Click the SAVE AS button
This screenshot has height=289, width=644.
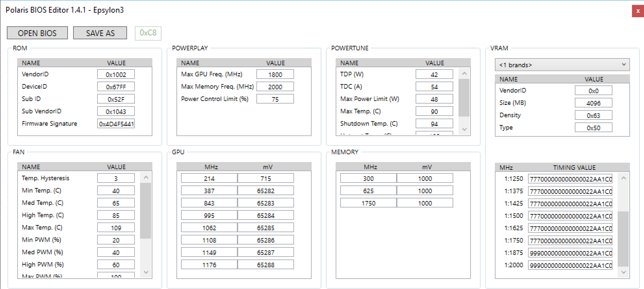click(100, 33)
